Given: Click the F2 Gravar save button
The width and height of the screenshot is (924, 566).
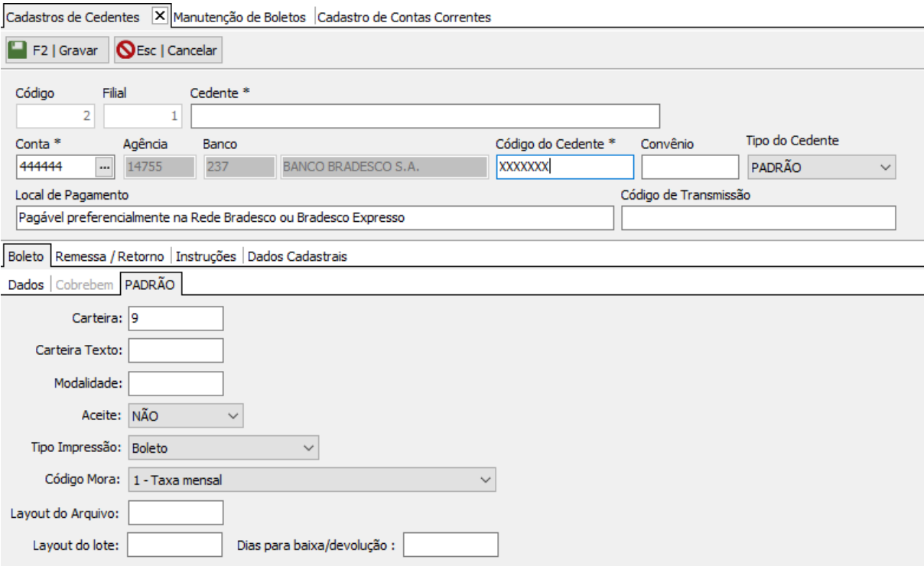Looking at the screenshot, I should click(x=57, y=50).
